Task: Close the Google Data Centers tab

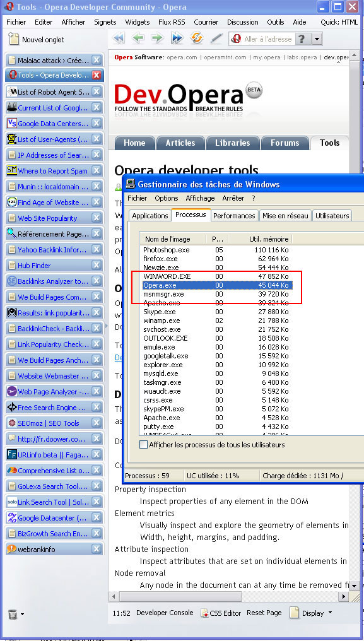Action: tap(96, 124)
